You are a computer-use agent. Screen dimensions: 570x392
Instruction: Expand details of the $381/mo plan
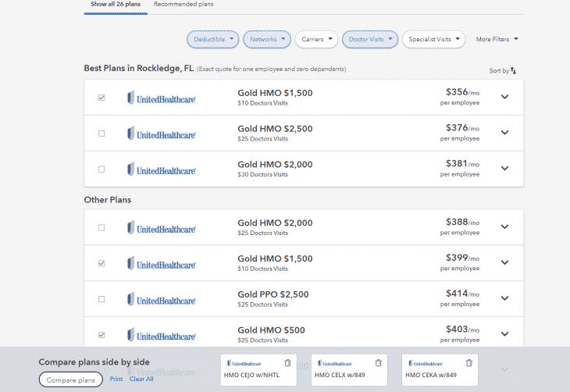pos(504,168)
